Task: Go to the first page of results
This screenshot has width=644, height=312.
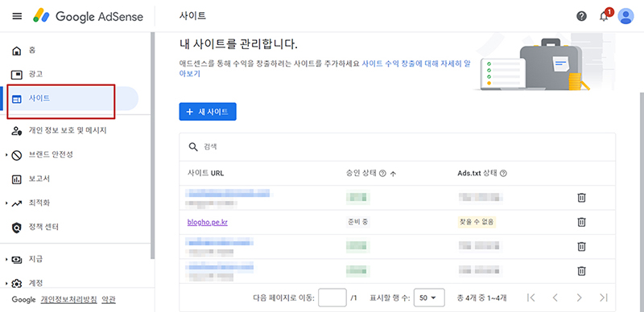Action: [530, 298]
